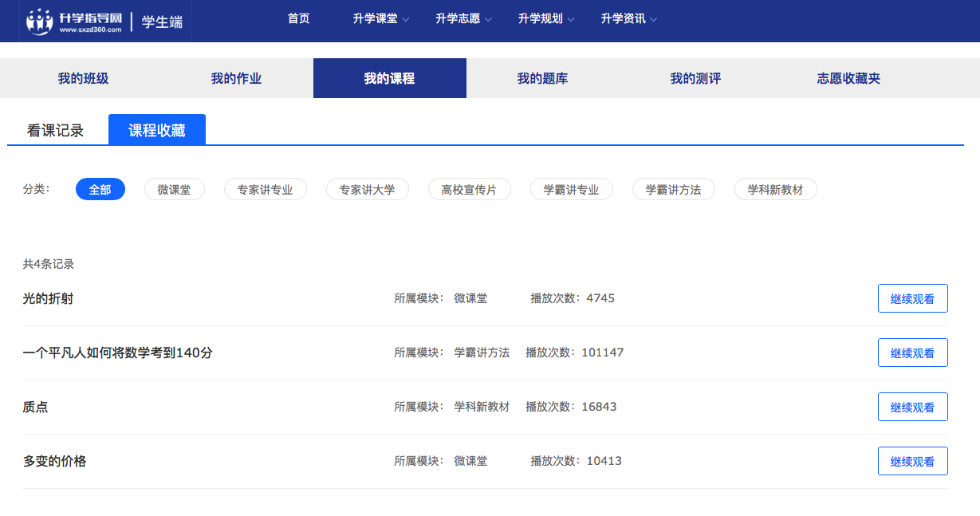The width and height of the screenshot is (980, 516).
Task: Click 继续观看 for 质点 course
Action: point(912,407)
